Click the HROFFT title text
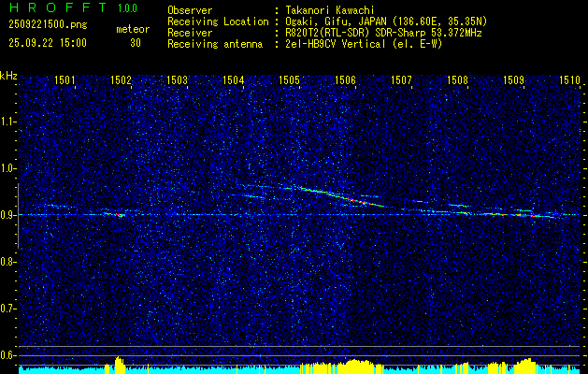Screen dimensions: 588x374 coord(57,7)
